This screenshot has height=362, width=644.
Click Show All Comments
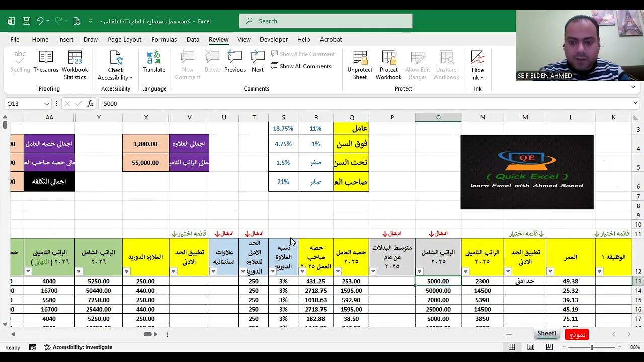click(301, 66)
